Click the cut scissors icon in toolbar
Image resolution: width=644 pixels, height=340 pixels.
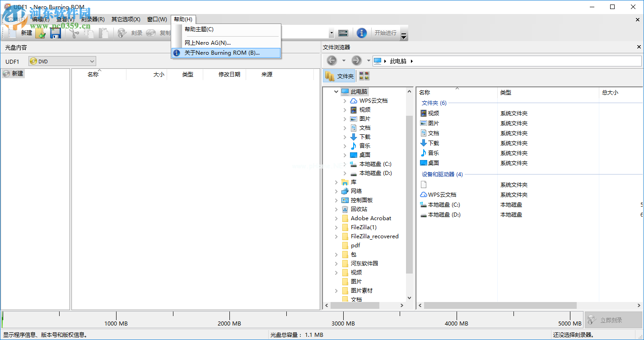(x=75, y=33)
